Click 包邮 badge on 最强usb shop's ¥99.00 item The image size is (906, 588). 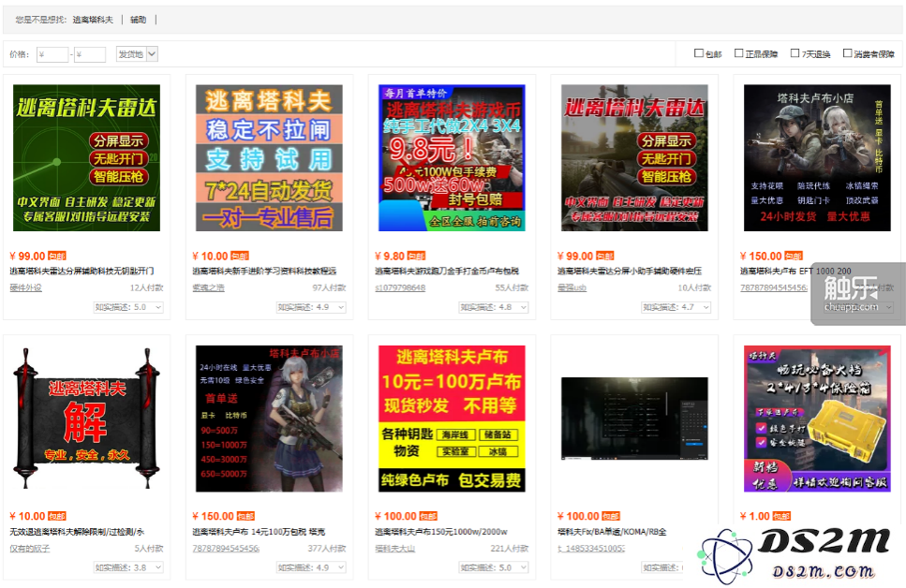tap(605, 256)
